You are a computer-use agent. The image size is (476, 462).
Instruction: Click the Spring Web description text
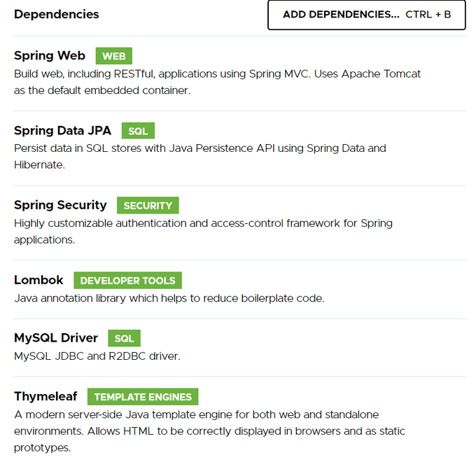(x=218, y=82)
